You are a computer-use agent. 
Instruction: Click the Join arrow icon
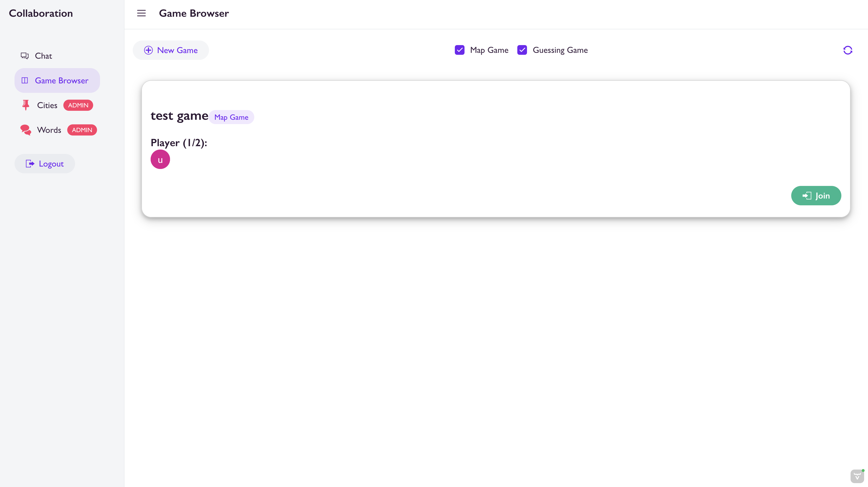point(807,196)
